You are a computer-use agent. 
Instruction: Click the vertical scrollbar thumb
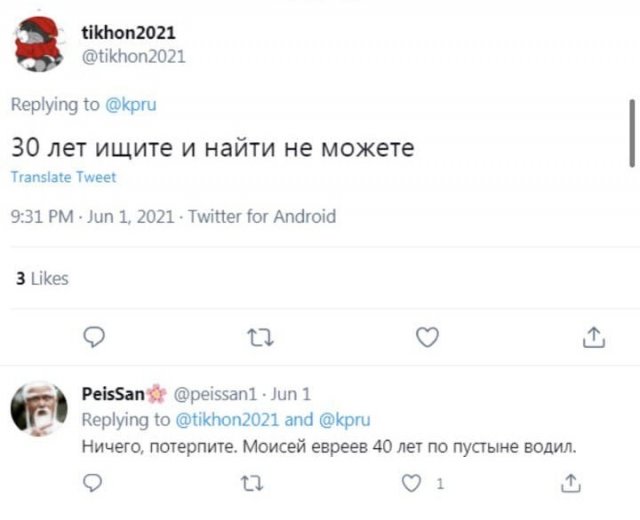(632, 133)
